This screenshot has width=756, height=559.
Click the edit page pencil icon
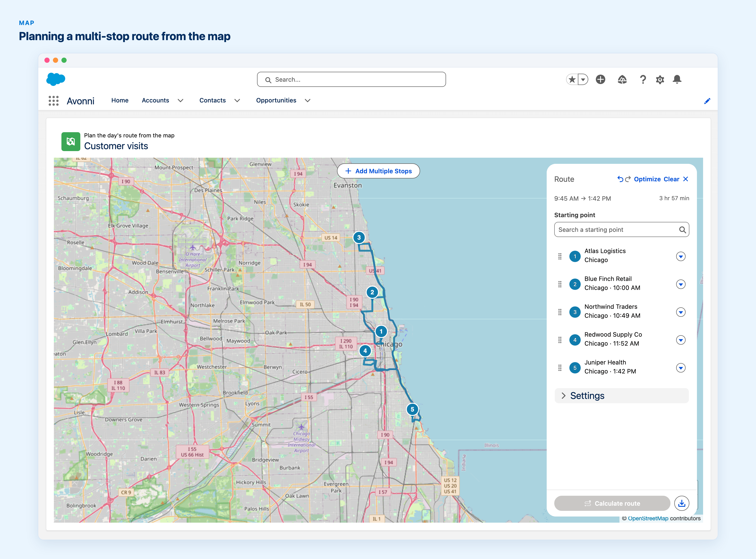pyautogui.click(x=707, y=101)
